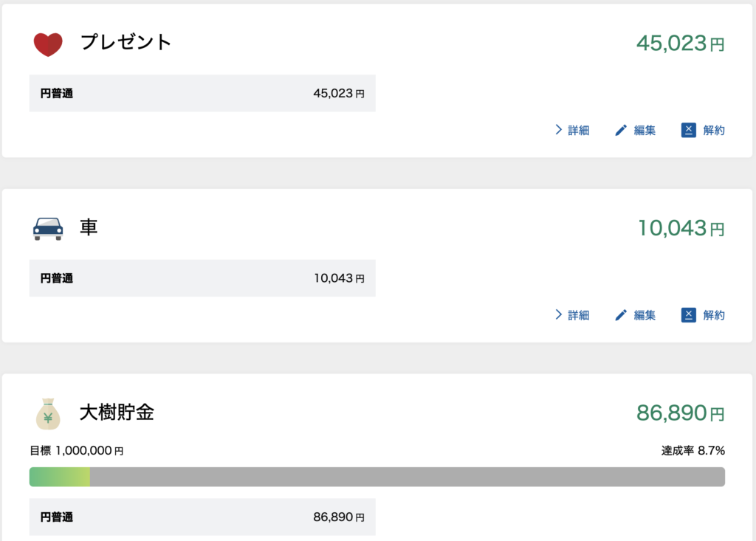Screen dimensions: 756x541
Task: Click the 円普通 row under 大樹貯金
Action: (x=202, y=517)
